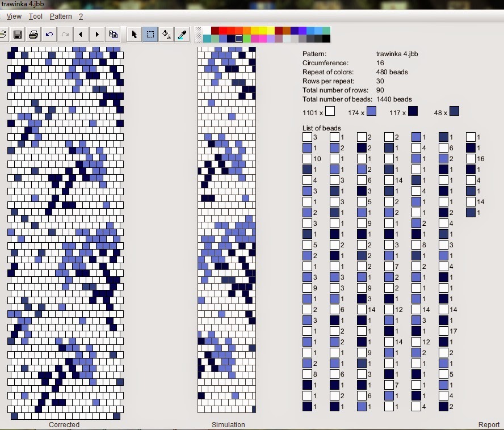
Task: Open the Tool menu
Action: (35, 16)
